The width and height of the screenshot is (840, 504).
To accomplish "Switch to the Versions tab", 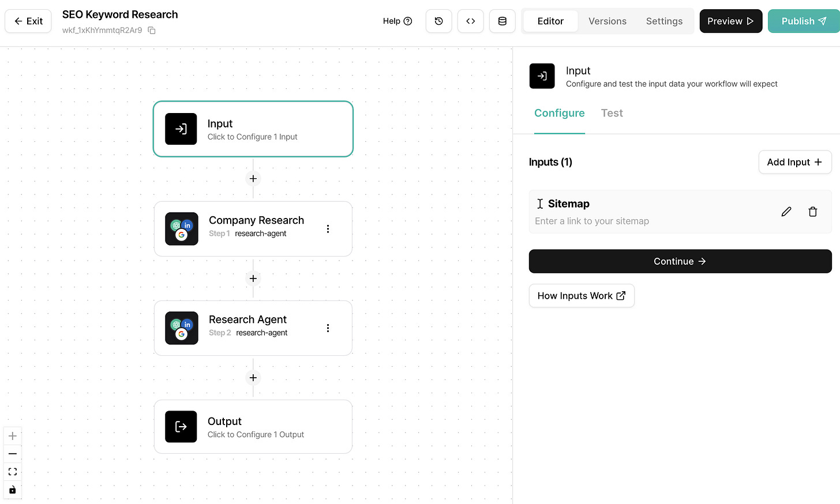I will 607,21.
